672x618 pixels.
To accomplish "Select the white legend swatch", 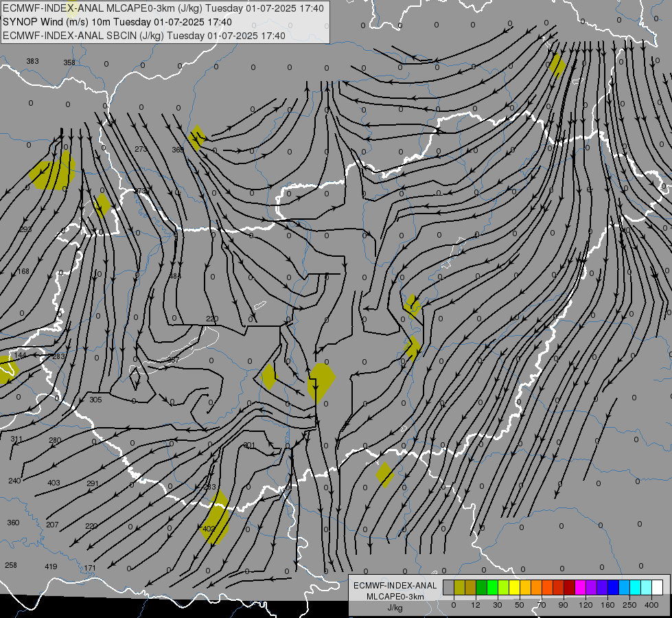I will 657,587.
